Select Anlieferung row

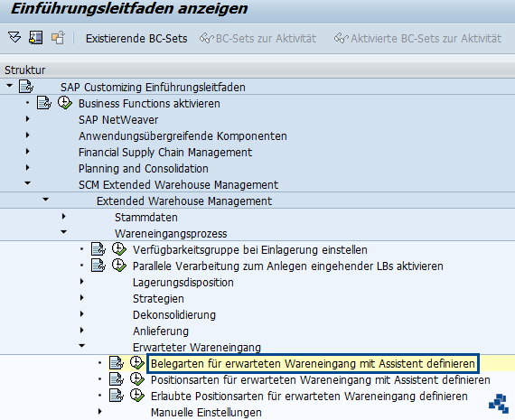[161, 331]
